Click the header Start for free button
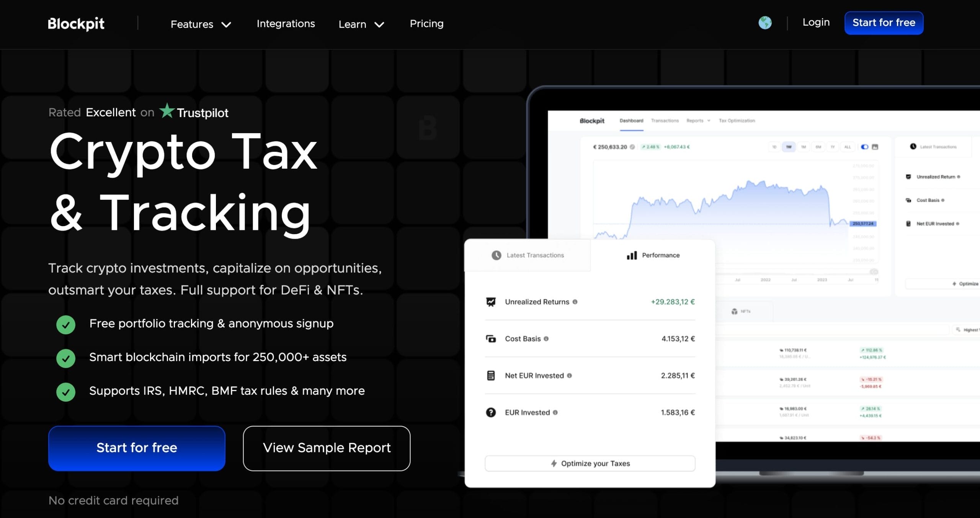 [x=884, y=23]
